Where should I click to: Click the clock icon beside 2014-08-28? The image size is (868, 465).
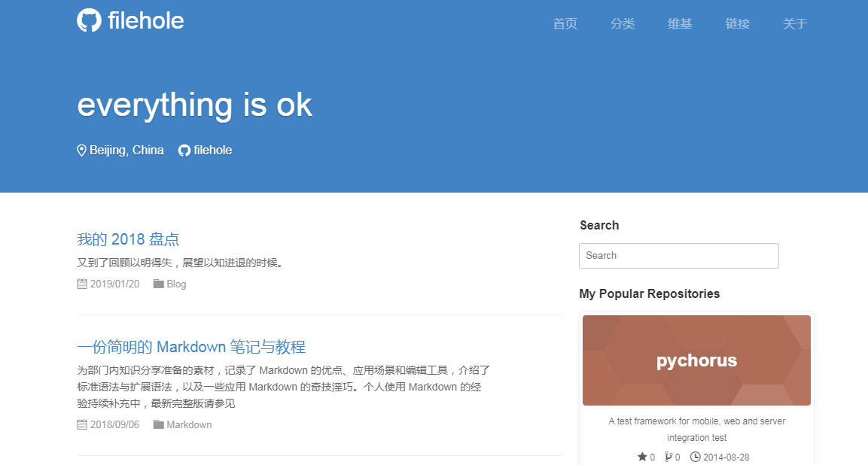pyautogui.click(x=696, y=457)
